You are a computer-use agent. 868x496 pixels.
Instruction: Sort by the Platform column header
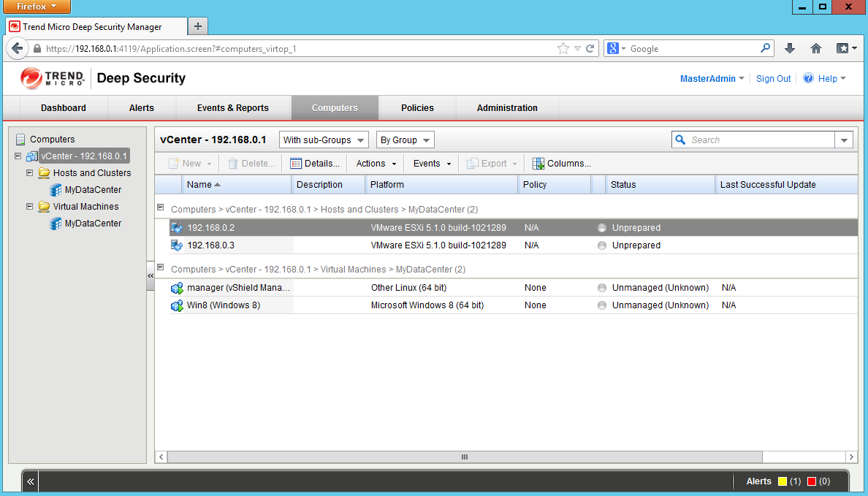(442, 185)
